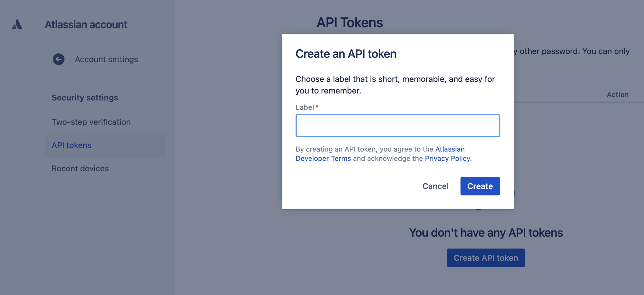
Task: Click the Action column header
Action: pos(618,95)
